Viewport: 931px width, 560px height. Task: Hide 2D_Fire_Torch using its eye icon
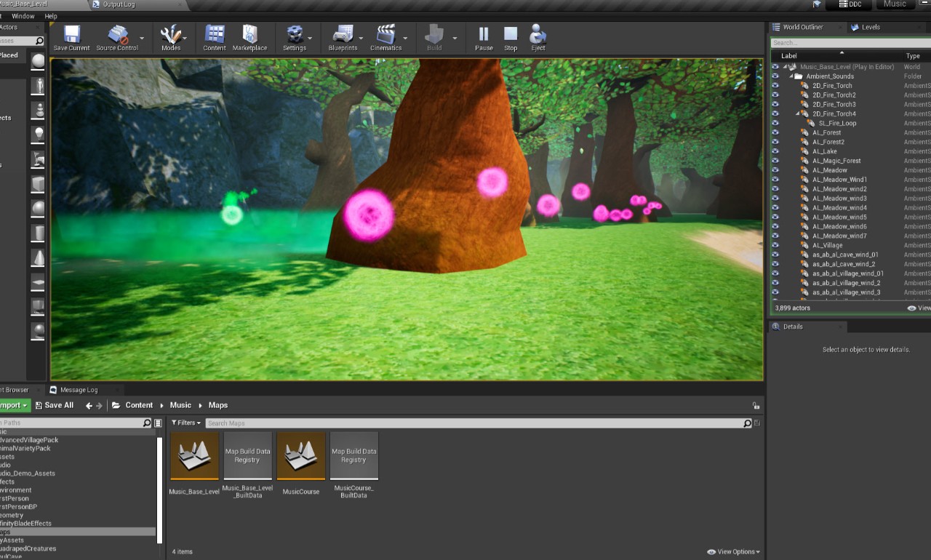tap(775, 86)
